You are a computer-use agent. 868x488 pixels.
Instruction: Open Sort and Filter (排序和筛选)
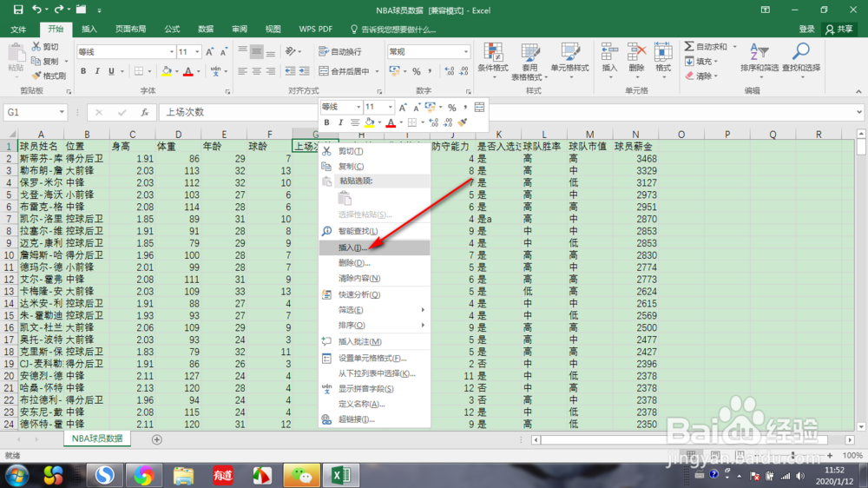pyautogui.click(x=759, y=59)
